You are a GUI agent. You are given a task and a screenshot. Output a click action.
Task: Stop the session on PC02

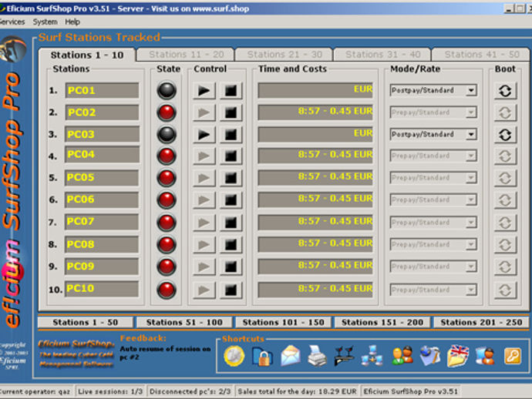pos(231,112)
